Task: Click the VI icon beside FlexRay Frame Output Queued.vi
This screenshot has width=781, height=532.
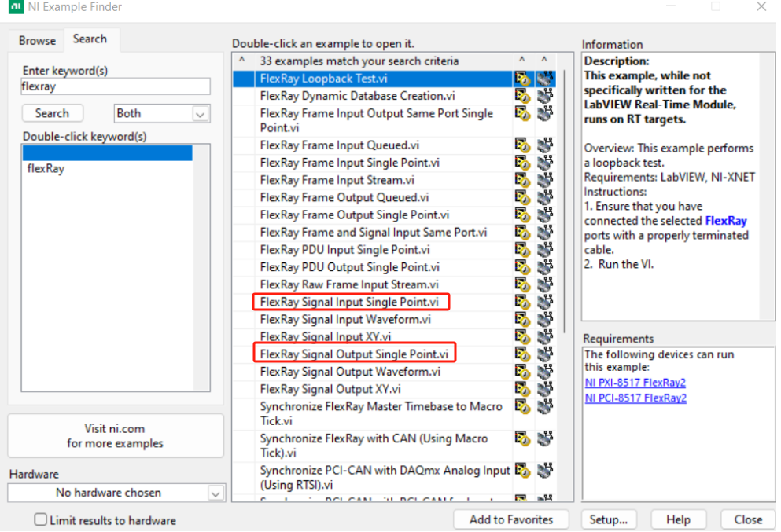Action: (522, 197)
